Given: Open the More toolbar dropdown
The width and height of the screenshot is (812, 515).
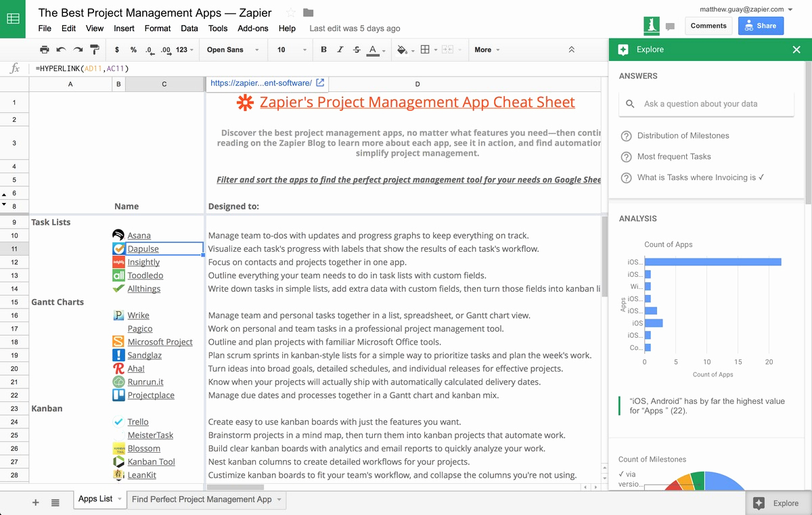Looking at the screenshot, I should pyautogui.click(x=487, y=49).
